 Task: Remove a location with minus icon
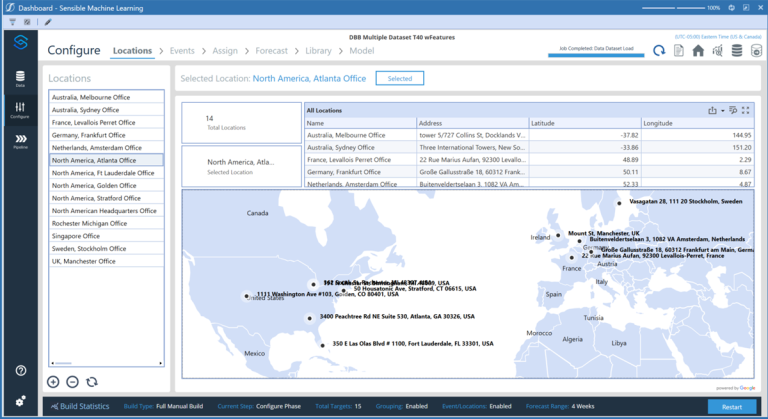point(72,382)
